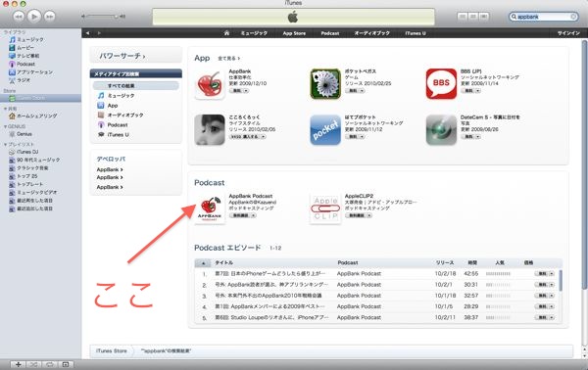Open the AppBank app cherry icon
The width and height of the screenshot is (588, 370).
[x=210, y=84]
